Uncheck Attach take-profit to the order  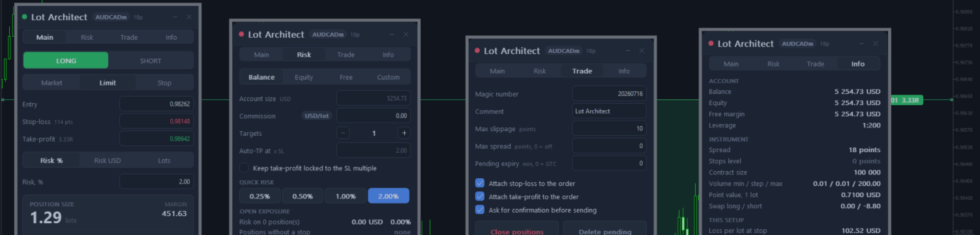tap(480, 196)
